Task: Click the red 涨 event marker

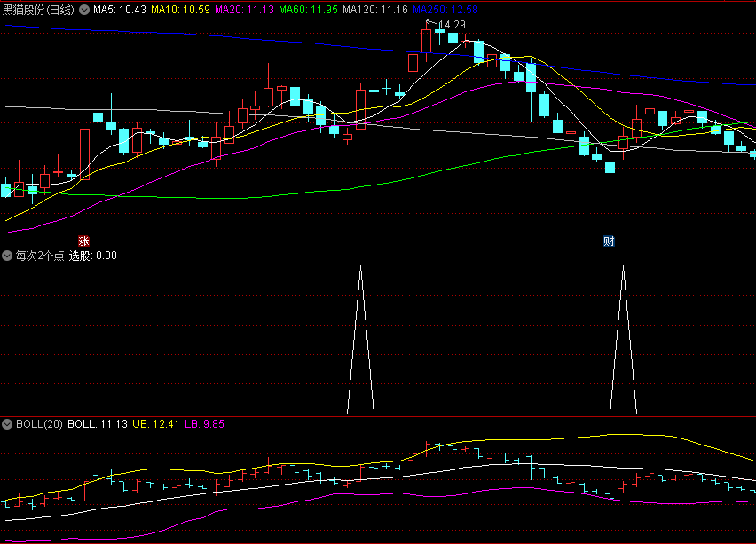Action: [x=84, y=241]
